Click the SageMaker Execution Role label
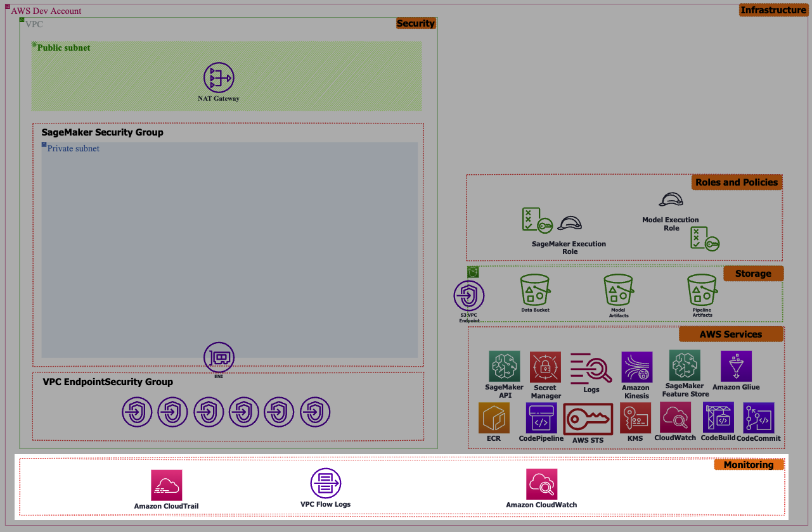 pos(569,248)
